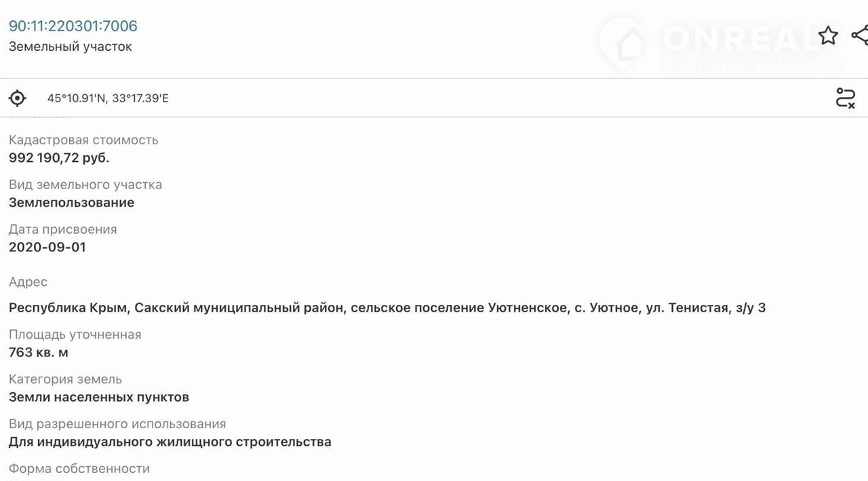Open cadastral number 90:11:220301:7006 link

click(x=73, y=26)
